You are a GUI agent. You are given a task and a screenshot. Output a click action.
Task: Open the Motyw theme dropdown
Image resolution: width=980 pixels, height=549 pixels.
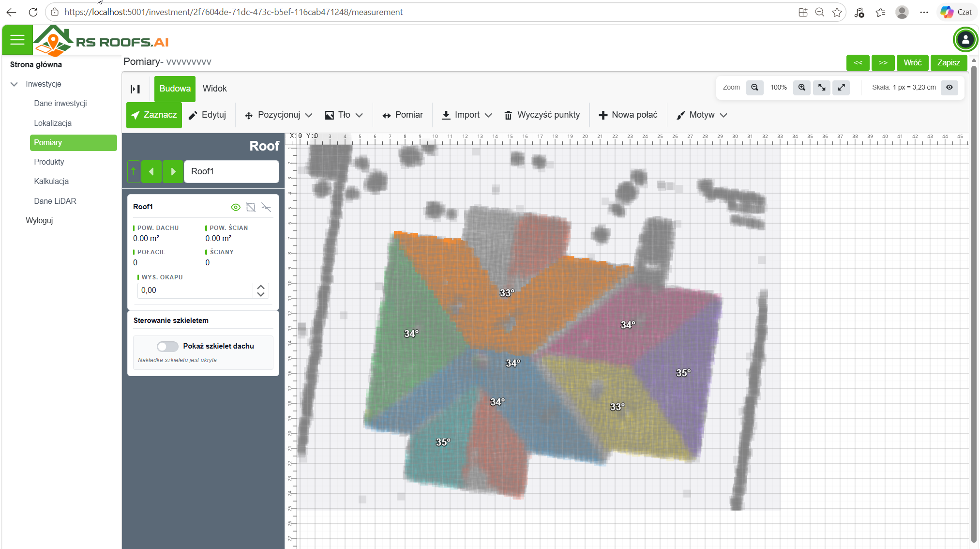[702, 115]
